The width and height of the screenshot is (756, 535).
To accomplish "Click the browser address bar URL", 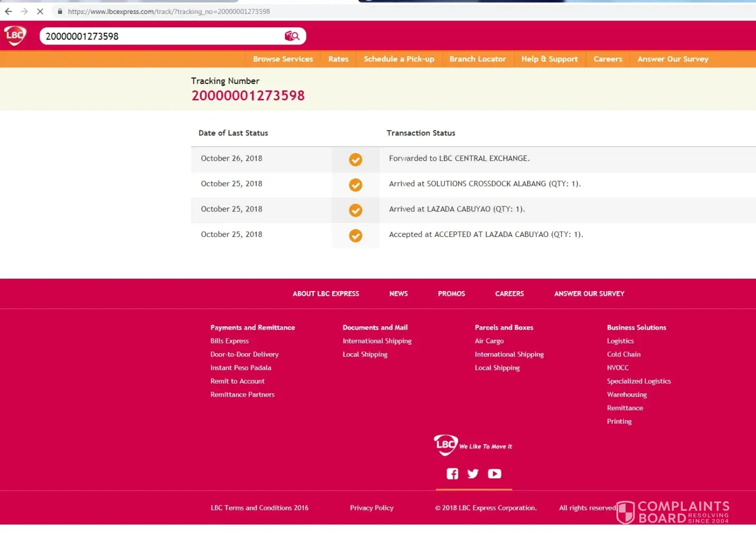I will tap(169, 11).
